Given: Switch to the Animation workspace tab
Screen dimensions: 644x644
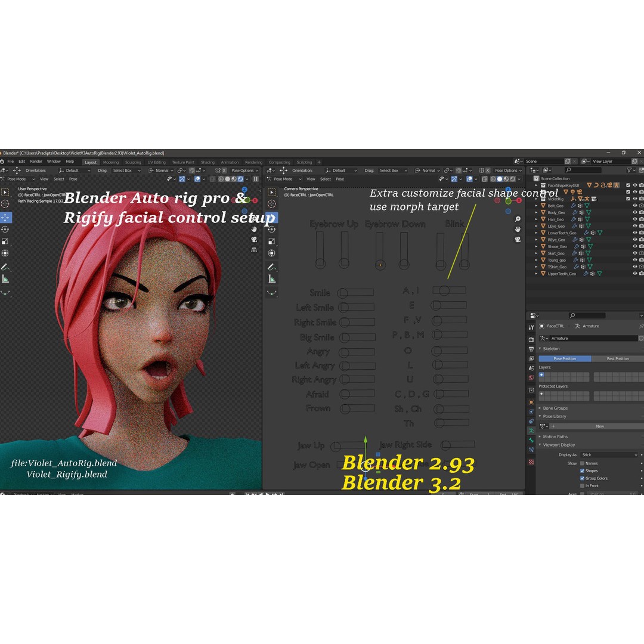Looking at the screenshot, I should pos(230,162).
